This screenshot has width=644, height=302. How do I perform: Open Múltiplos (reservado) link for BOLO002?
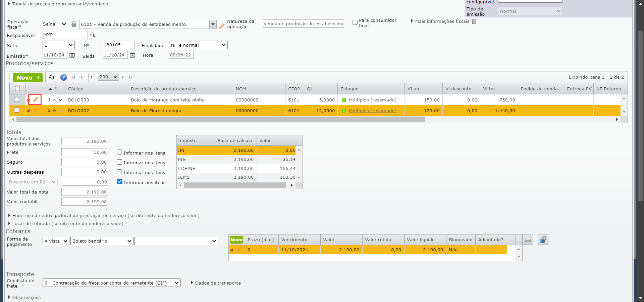click(x=373, y=111)
